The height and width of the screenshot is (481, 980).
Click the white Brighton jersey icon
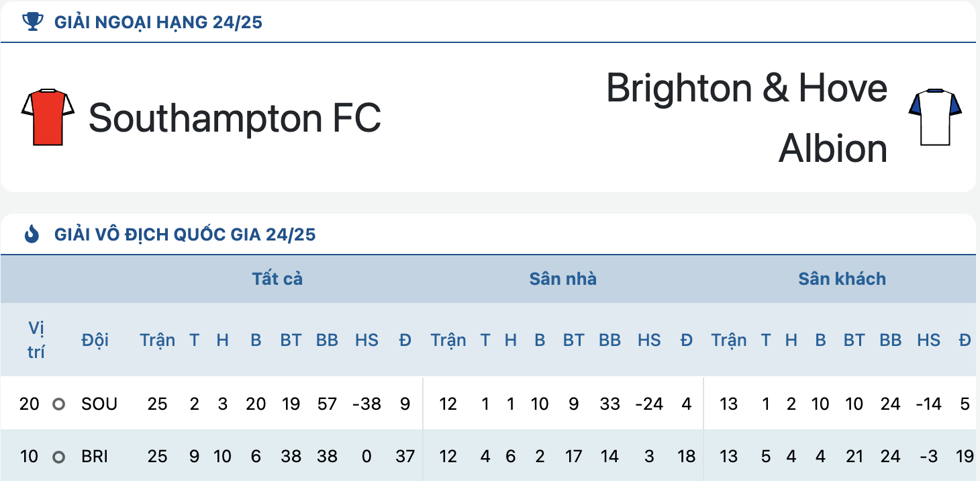point(935,117)
